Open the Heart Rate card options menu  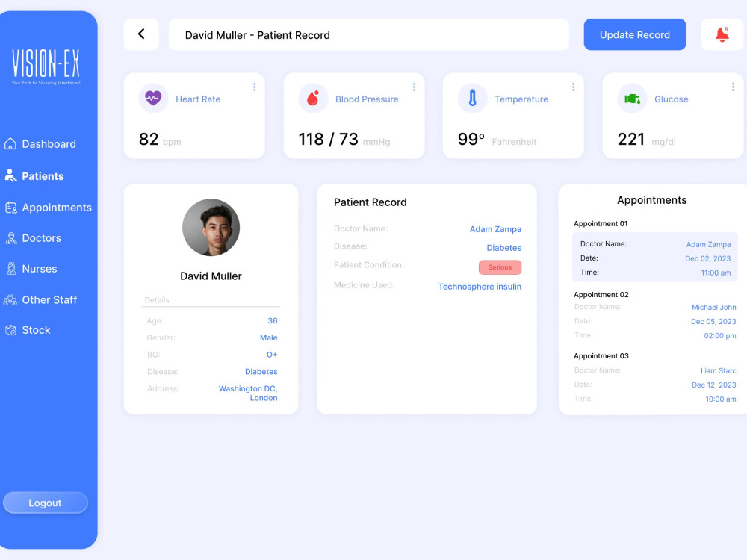click(254, 87)
